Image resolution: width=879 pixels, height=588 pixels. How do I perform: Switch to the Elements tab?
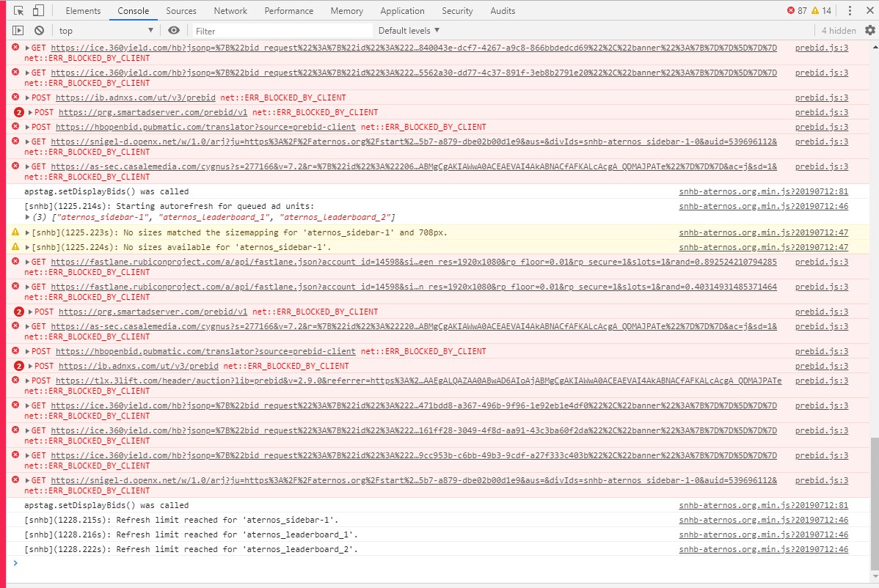click(x=83, y=11)
